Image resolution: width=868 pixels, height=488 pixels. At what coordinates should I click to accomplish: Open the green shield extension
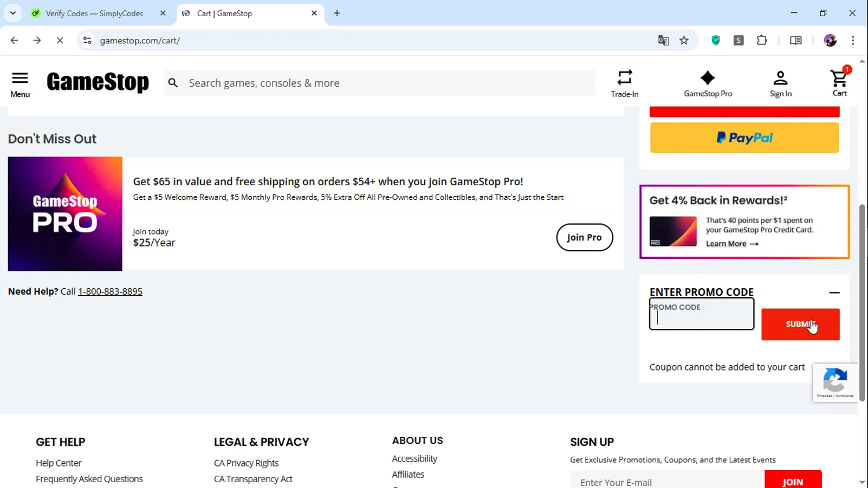pyautogui.click(x=716, y=41)
